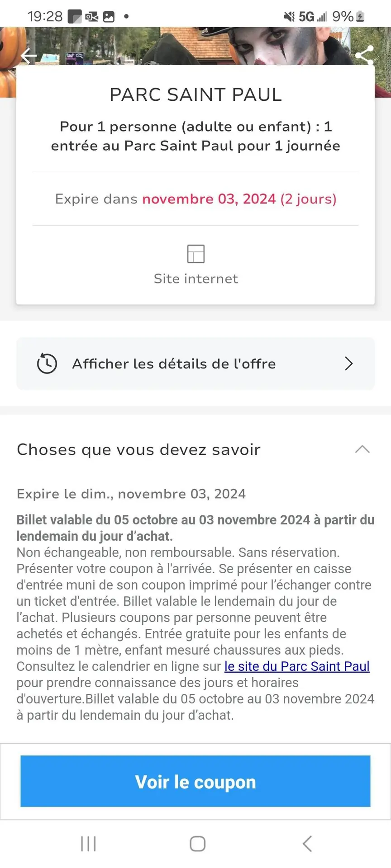Tap the Site internet label
Image resolution: width=391 pixels, height=868 pixels.
point(196,278)
